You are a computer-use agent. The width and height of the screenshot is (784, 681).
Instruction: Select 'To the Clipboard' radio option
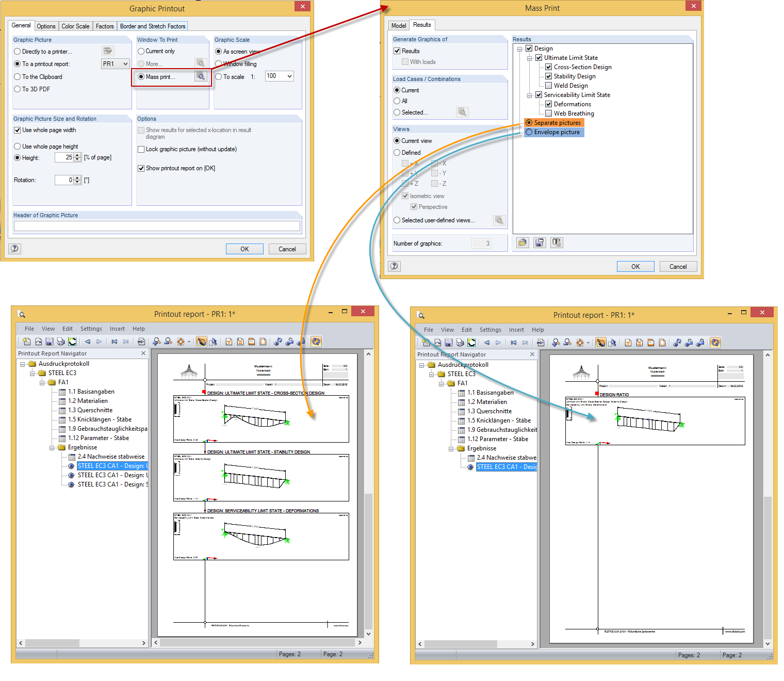point(18,77)
